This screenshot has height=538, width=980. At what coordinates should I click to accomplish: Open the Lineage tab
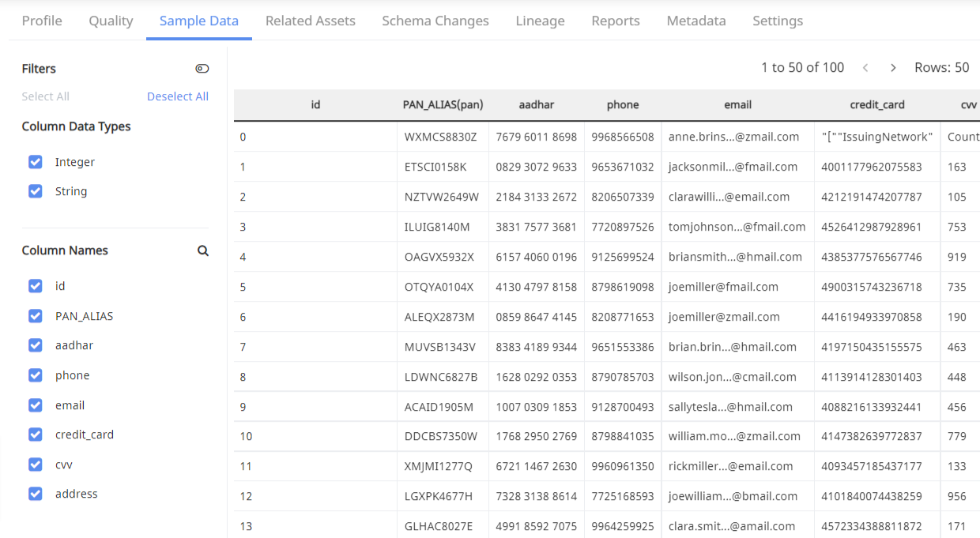tap(540, 21)
